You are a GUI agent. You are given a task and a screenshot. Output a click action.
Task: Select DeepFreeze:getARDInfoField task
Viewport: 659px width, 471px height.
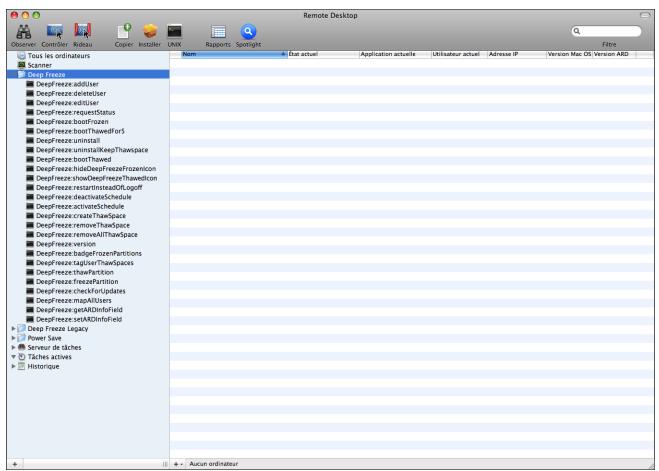pos(79,310)
